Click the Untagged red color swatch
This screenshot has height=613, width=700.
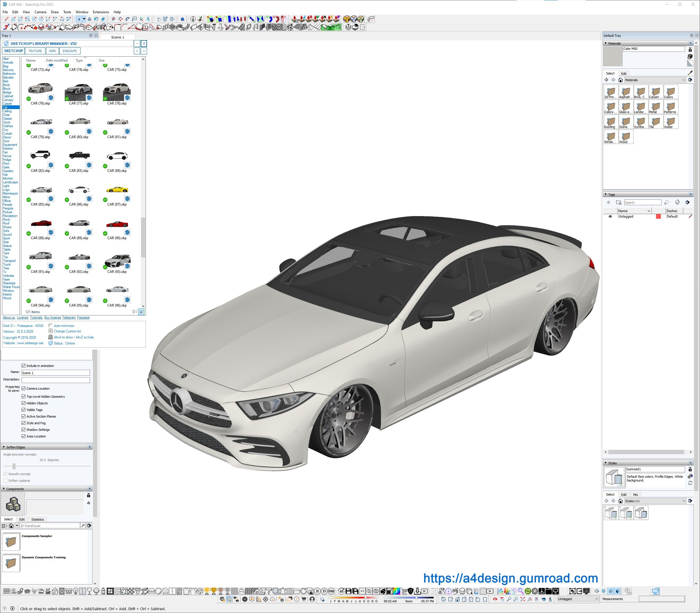[658, 216]
